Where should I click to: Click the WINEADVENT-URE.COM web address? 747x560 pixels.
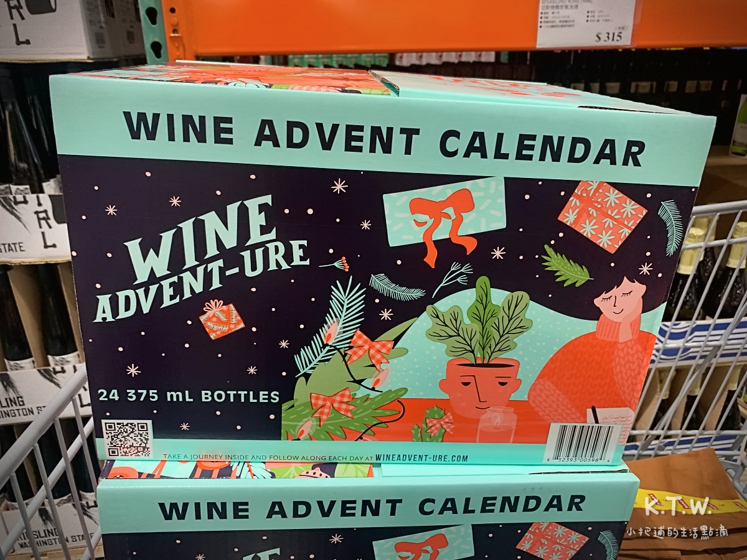tap(422, 458)
